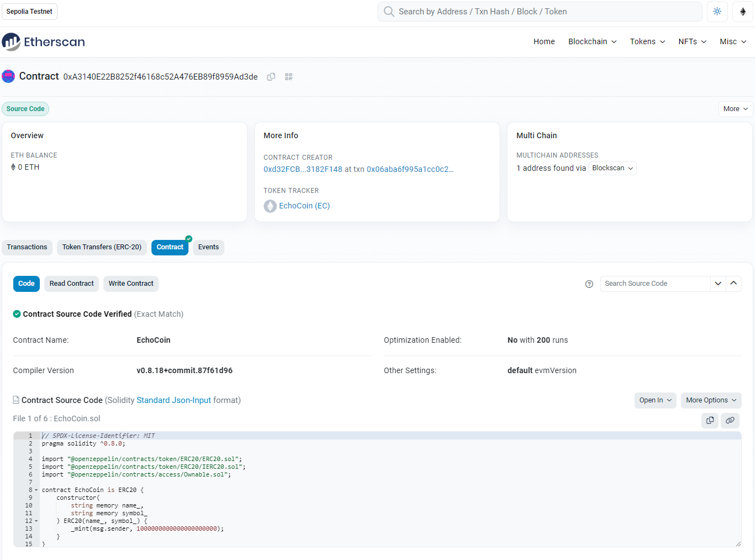
Task: Open the EchoCoin (EC) token tracker link
Action: point(305,206)
